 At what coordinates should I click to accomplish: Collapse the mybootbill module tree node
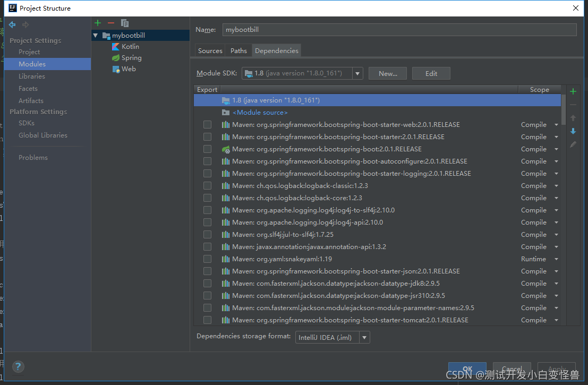tap(96, 36)
